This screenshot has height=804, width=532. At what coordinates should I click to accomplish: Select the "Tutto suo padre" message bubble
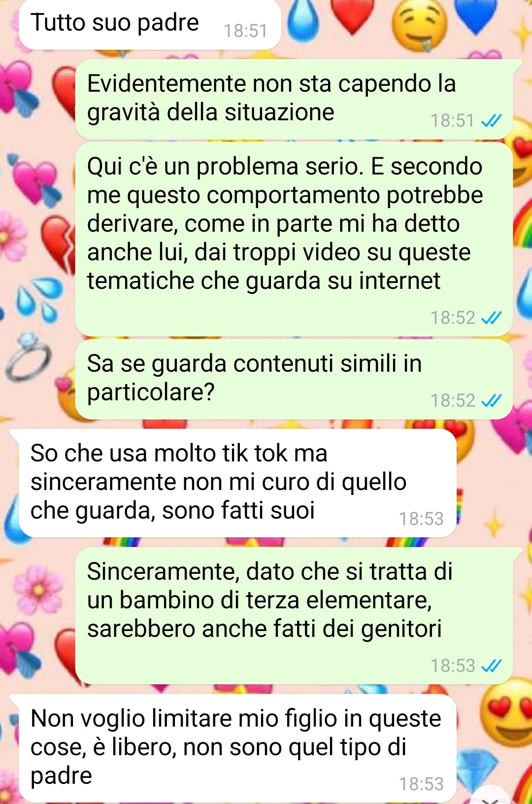150,24
